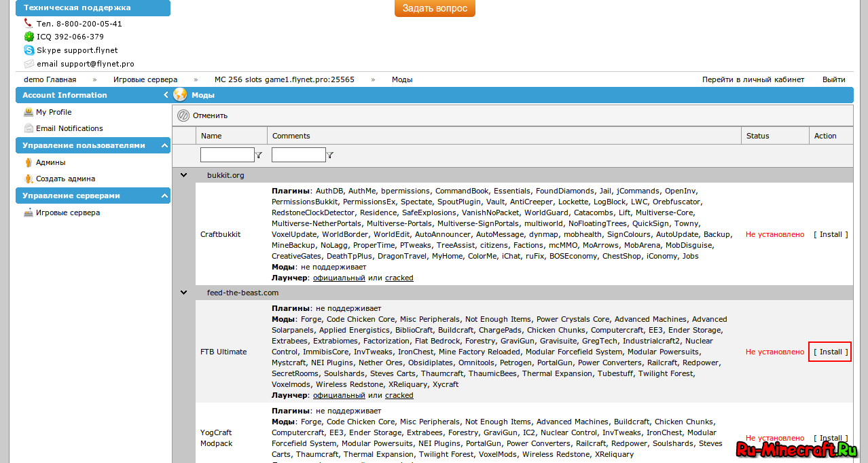Collapse the 'Управление пользователями' section
The width and height of the screenshot is (868, 463).
click(x=164, y=145)
